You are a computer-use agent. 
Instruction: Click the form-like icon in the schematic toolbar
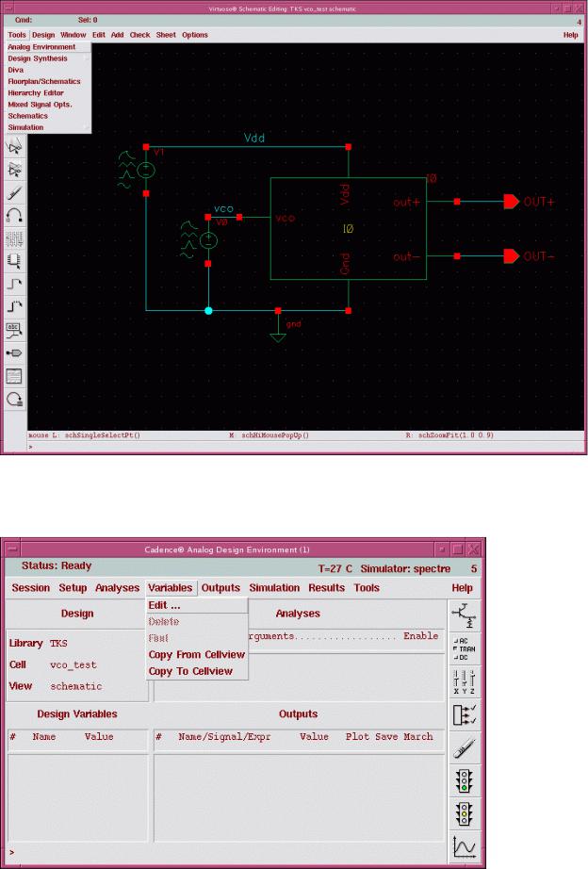click(14, 376)
